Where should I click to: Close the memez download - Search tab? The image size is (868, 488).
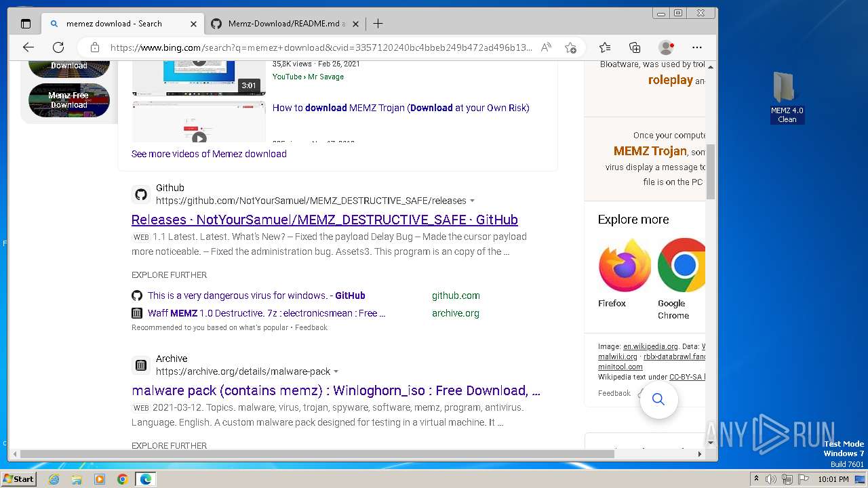click(x=193, y=24)
